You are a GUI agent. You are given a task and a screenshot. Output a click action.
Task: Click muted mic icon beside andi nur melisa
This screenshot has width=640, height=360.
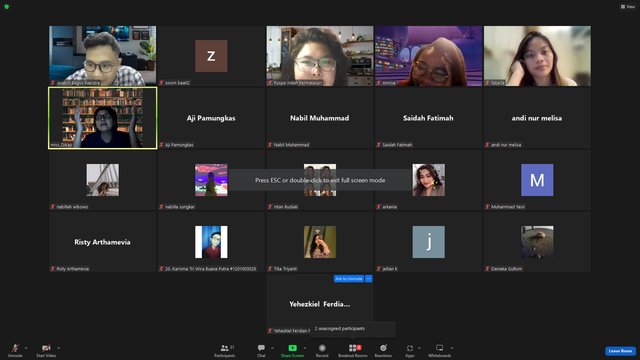point(487,145)
